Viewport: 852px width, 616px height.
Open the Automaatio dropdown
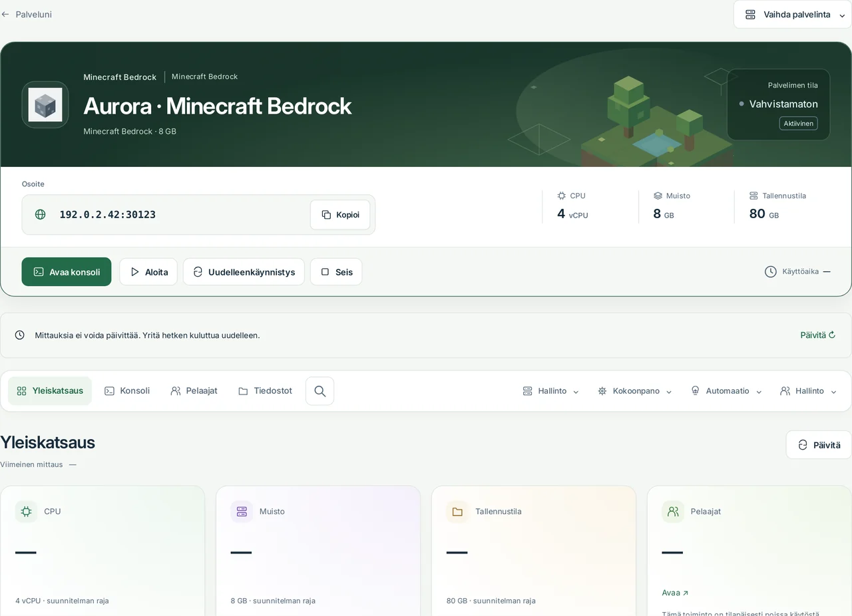click(x=726, y=391)
